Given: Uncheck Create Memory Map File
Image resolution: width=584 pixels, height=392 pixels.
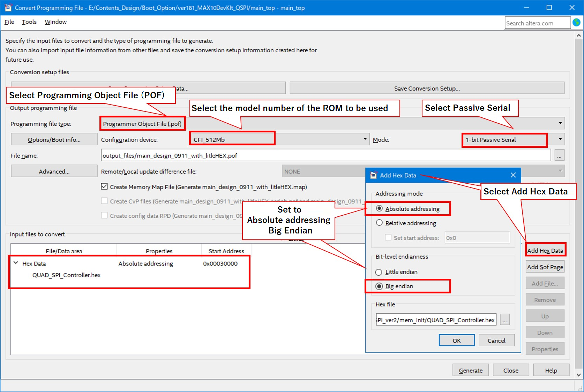Looking at the screenshot, I should (x=104, y=186).
